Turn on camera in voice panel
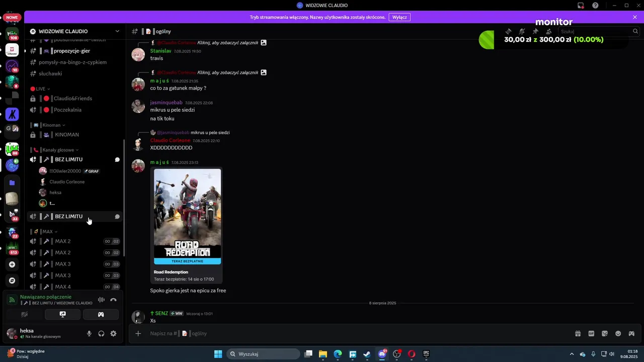 [24, 315]
